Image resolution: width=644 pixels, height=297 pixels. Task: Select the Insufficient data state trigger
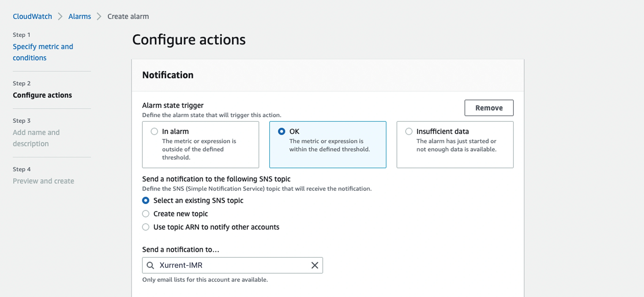pyautogui.click(x=409, y=132)
